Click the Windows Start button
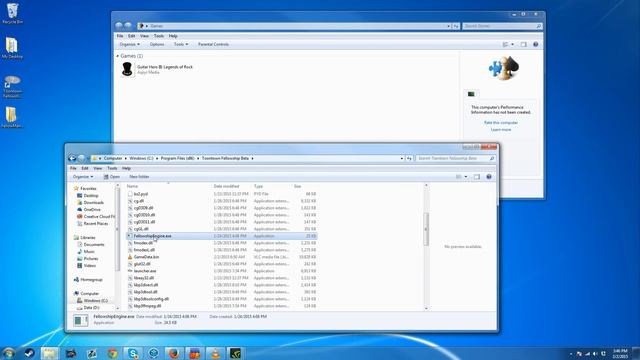The width and height of the screenshot is (640, 360). coord(8,353)
